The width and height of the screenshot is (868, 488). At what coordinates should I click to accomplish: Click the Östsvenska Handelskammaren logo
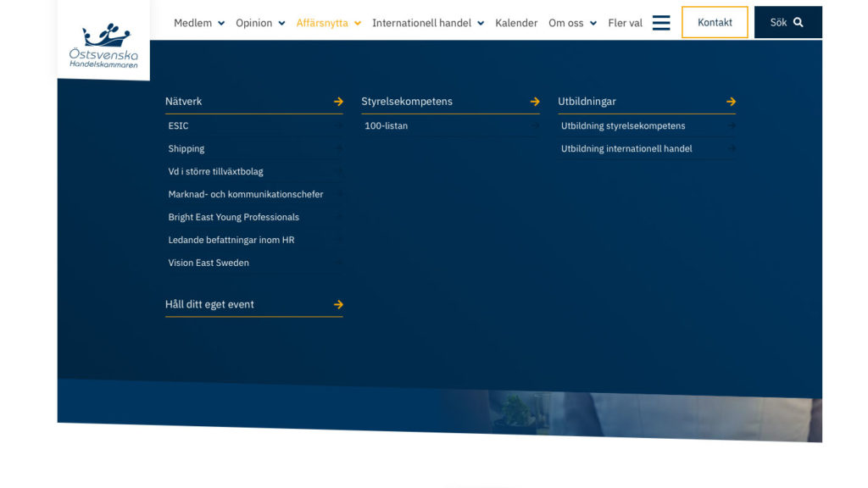coord(103,45)
